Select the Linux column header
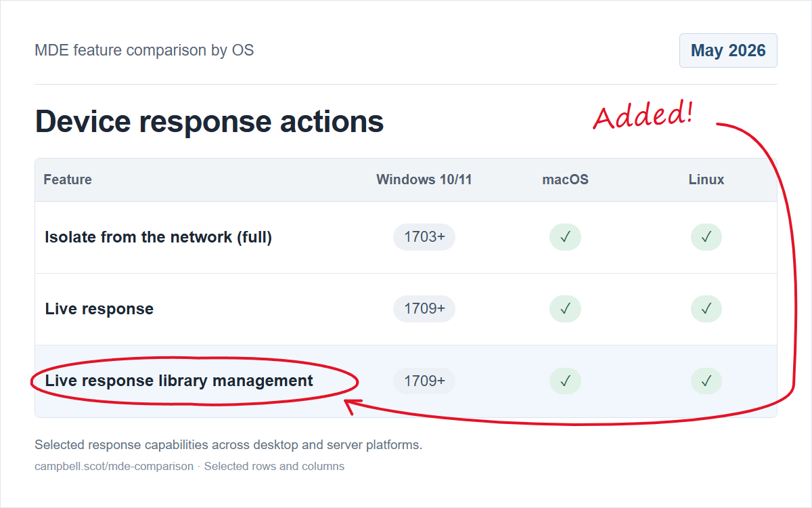The height and width of the screenshot is (508, 812). pos(706,179)
